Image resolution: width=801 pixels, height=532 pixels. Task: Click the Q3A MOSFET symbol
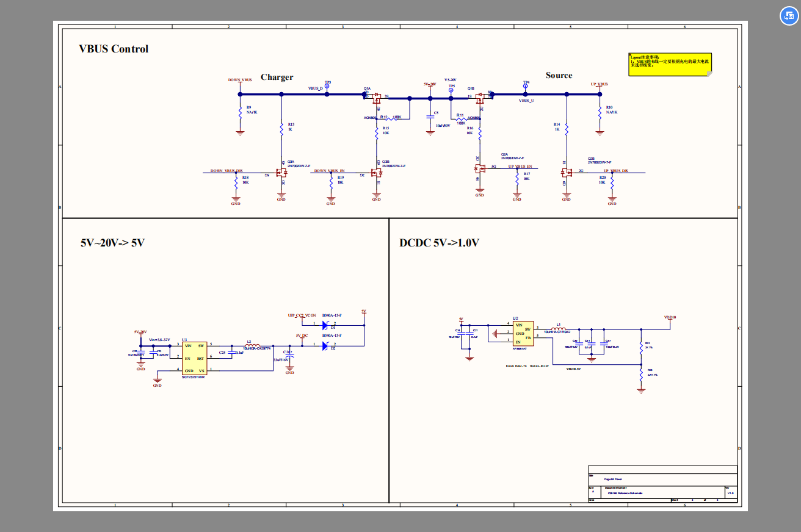point(281,172)
